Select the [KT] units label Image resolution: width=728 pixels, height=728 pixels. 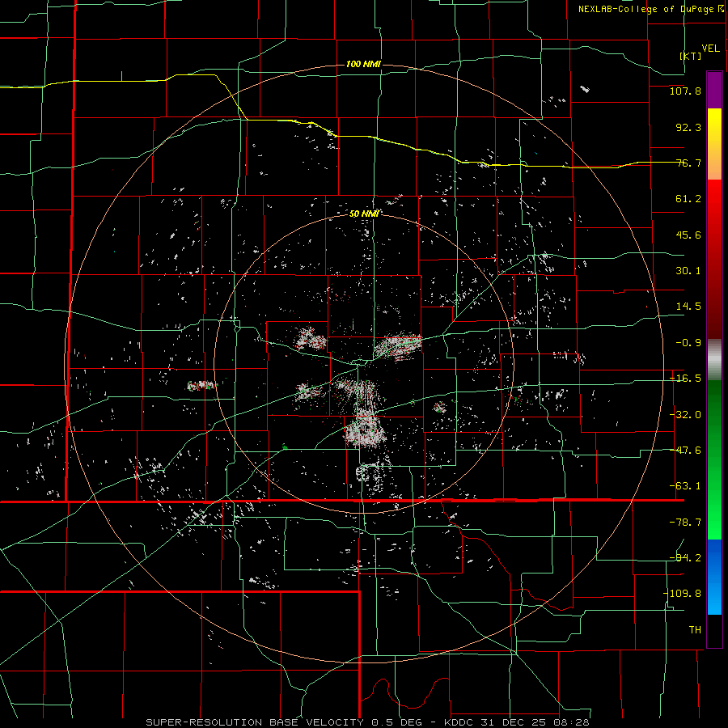[x=691, y=56]
